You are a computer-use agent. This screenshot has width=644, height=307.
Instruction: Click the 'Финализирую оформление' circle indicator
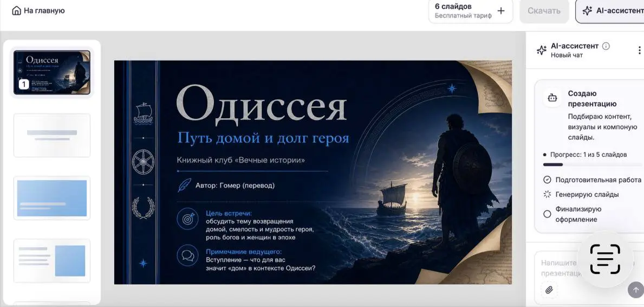click(x=547, y=214)
